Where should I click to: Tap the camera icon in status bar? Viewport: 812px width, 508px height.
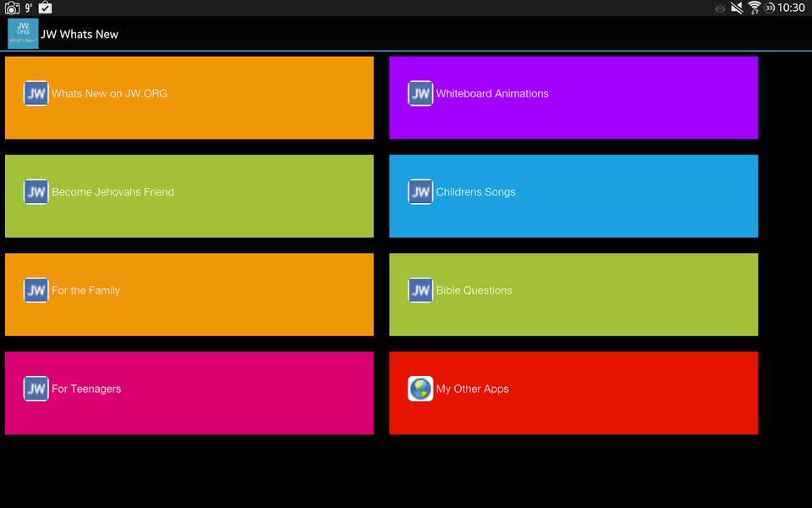(x=12, y=8)
